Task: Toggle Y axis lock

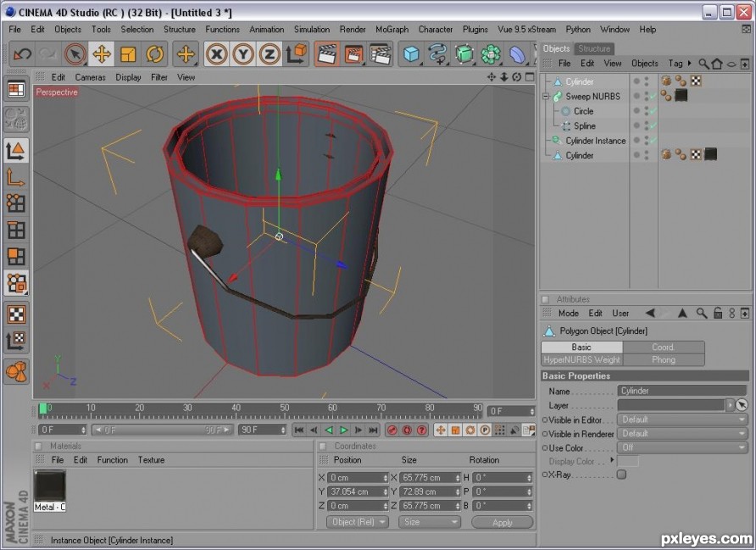Action: click(x=243, y=54)
